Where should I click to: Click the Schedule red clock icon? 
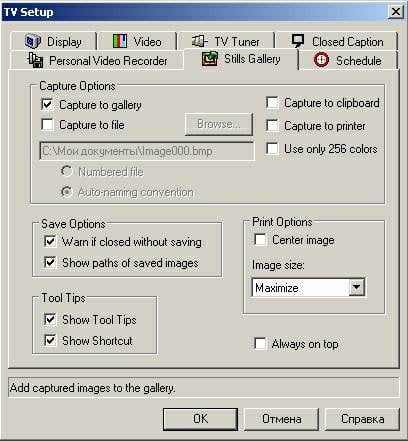point(321,60)
